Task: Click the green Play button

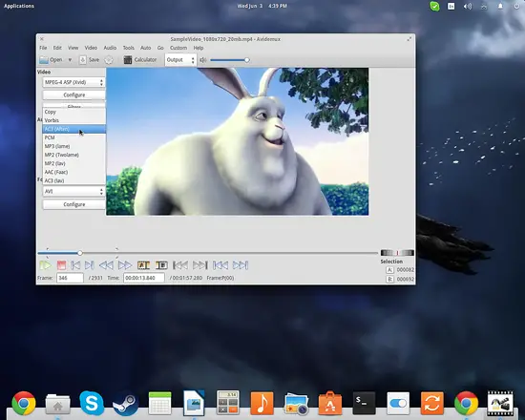Action: pyautogui.click(x=45, y=265)
